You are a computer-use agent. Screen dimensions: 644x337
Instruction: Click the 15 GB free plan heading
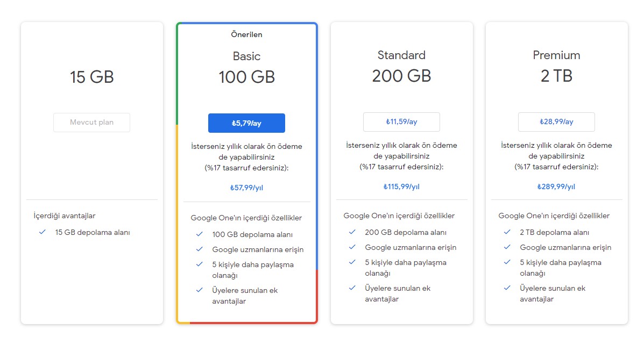coord(91,77)
